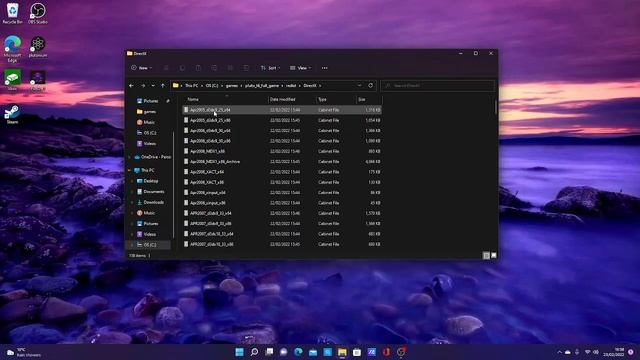640x360 pixels.
Task: Click This PC in the address bar
Action: point(191,86)
